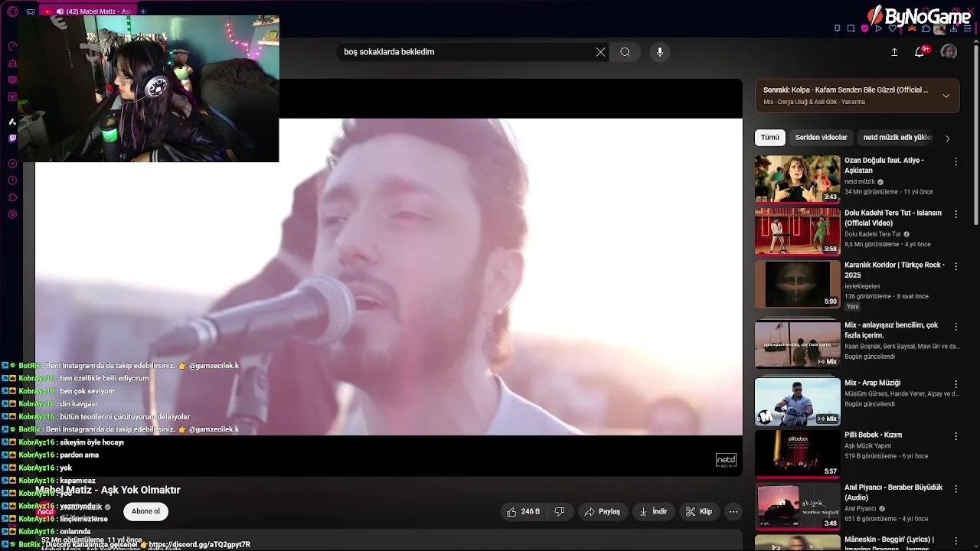Open Mix - anlayışsız bencilim thumbnail
Screen dimensions: 980x551
point(797,344)
